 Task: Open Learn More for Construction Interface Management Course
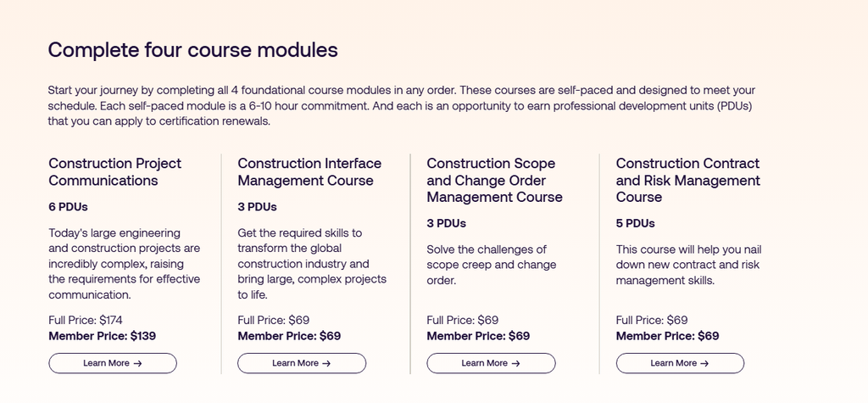pyautogui.click(x=301, y=363)
